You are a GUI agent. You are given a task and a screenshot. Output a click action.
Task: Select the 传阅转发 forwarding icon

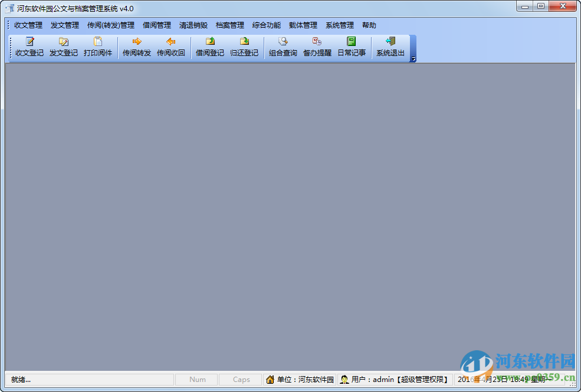click(x=136, y=47)
